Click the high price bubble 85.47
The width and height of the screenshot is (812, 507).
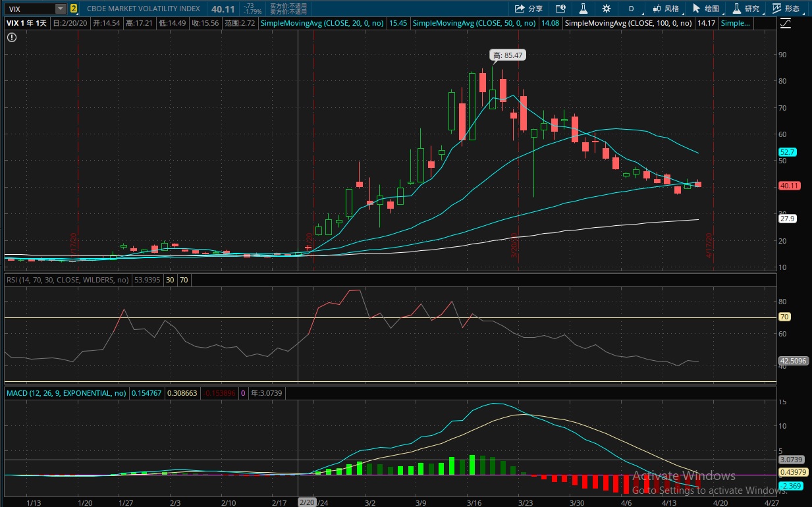508,55
